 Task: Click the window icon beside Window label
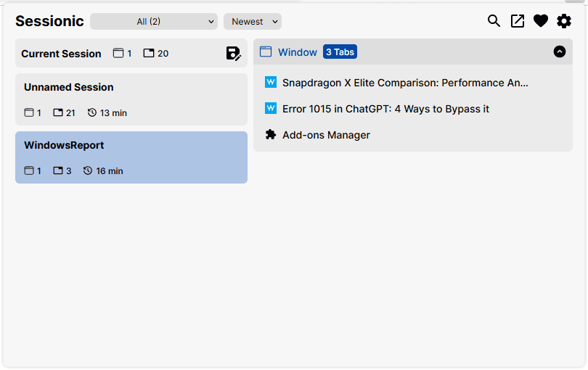[x=266, y=52]
